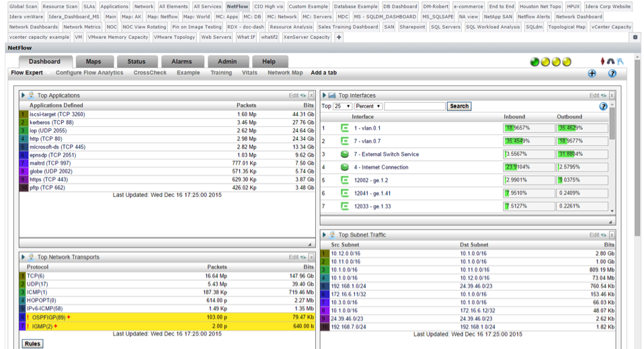Image resolution: width=644 pixels, height=349 pixels.
Task: Click the Top Applications panel person icon
Action: pos(31,95)
